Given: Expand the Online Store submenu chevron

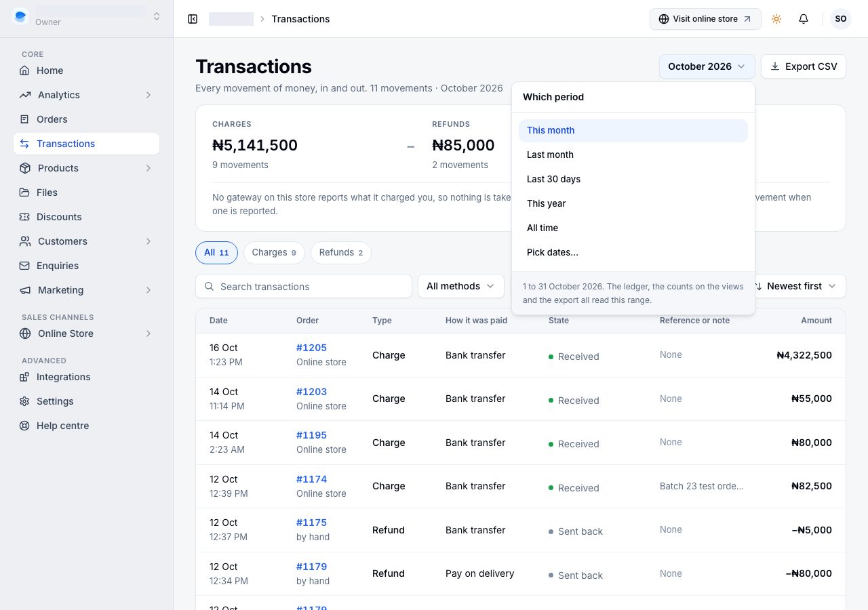Looking at the screenshot, I should (149, 333).
